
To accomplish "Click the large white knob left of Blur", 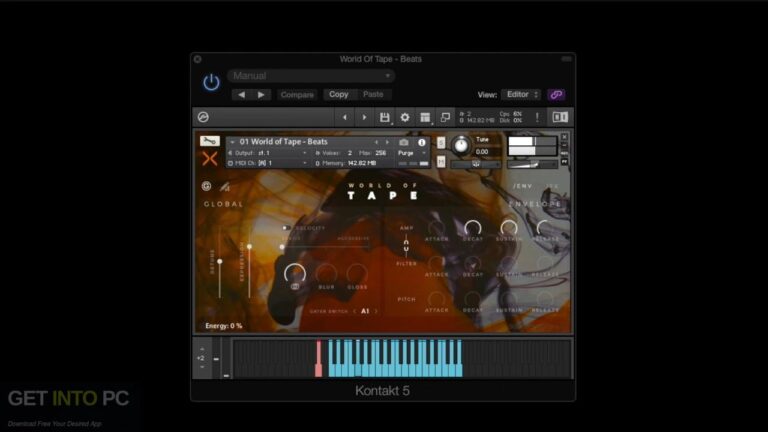I will 295,273.
